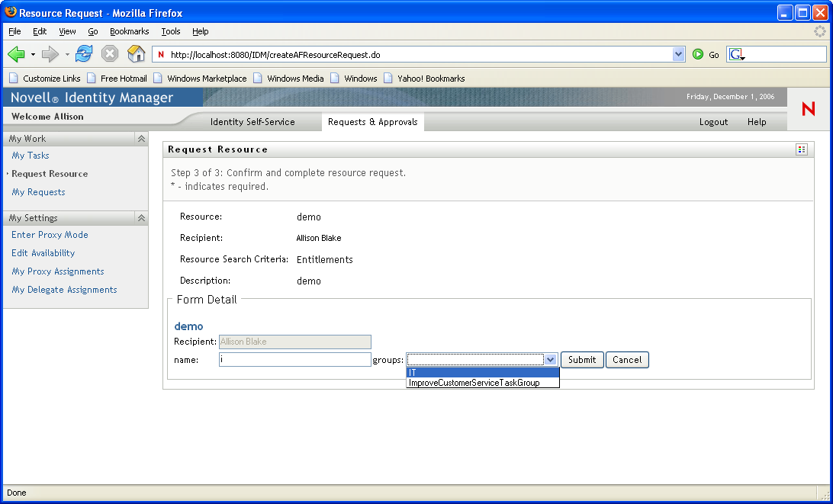
Task: Open the Windows Marketplace bookmark
Action: (x=200, y=79)
